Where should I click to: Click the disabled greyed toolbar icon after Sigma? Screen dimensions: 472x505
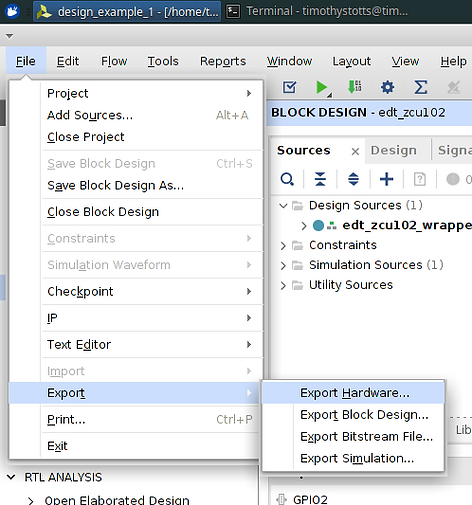pyautogui.click(x=454, y=87)
